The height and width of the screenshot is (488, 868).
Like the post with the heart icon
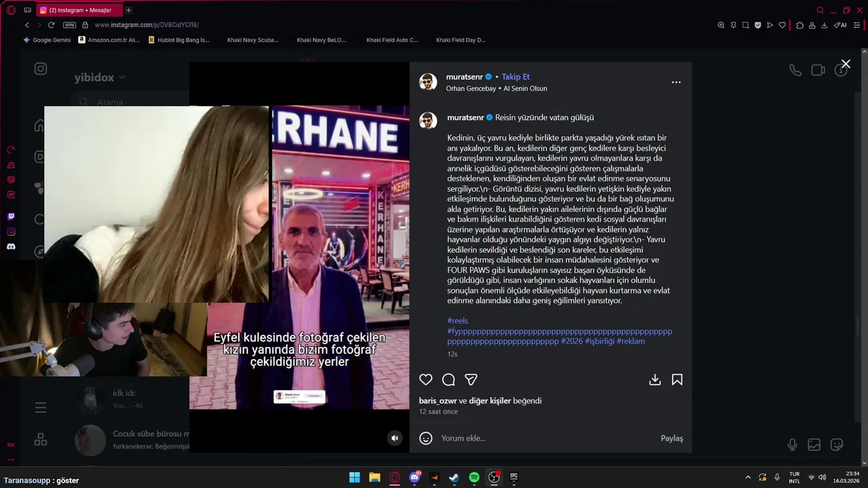[426, 380]
